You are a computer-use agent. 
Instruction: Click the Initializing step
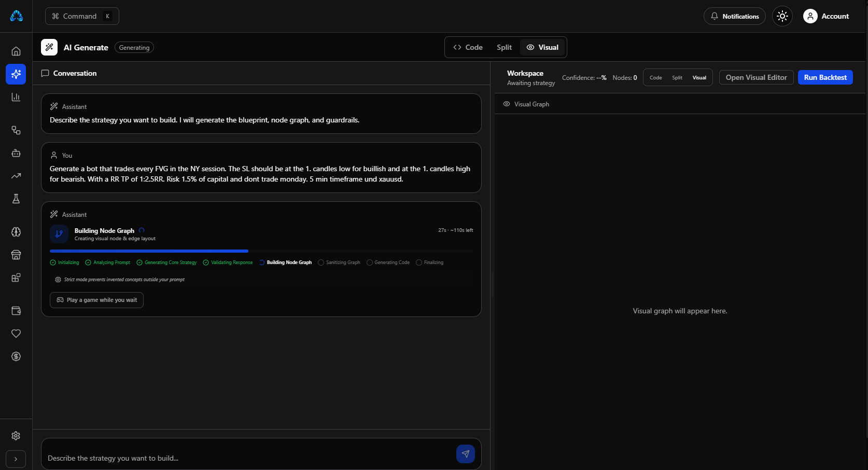tap(65, 262)
